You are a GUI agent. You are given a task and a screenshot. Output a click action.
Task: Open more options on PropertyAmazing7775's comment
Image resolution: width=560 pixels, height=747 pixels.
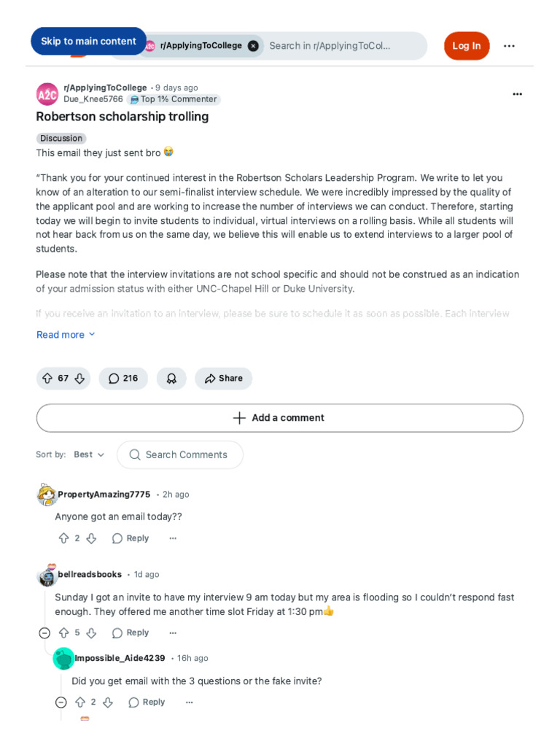pyautogui.click(x=173, y=538)
